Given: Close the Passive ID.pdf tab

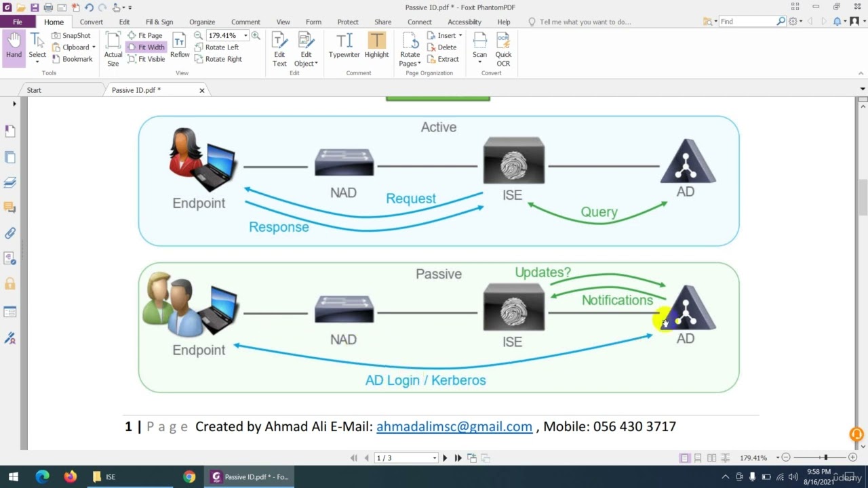Looking at the screenshot, I should point(201,90).
